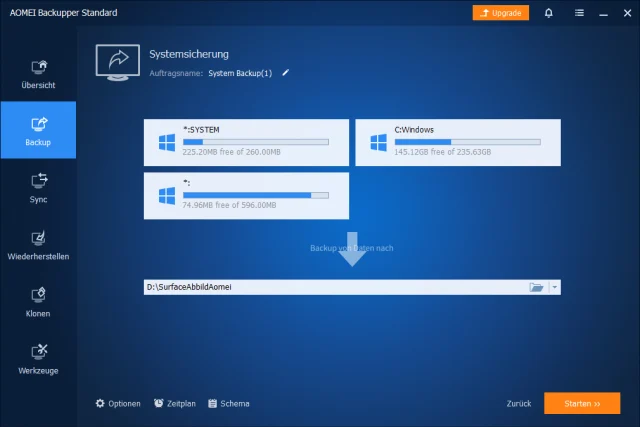This screenshot has width=640, height=427.
Task: Click the notification bell icon
Action: coord(548,13)
